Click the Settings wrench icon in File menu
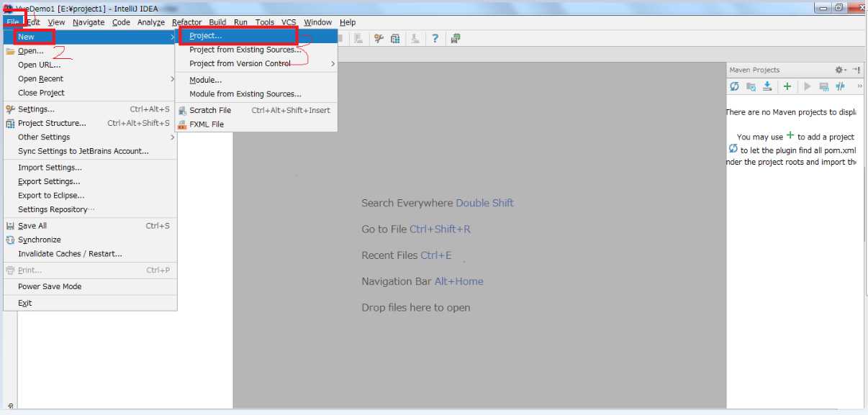 pyautogui.click(x=10, y=109)
